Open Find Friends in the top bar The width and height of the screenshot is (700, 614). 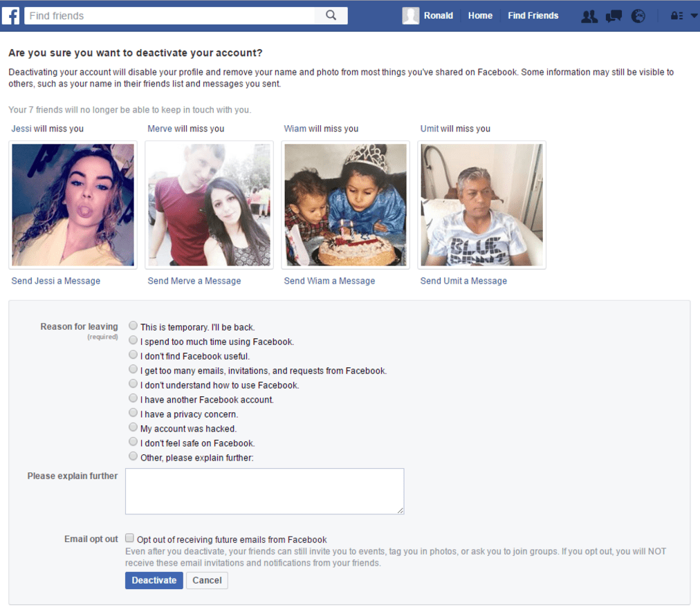coord(533,16)
